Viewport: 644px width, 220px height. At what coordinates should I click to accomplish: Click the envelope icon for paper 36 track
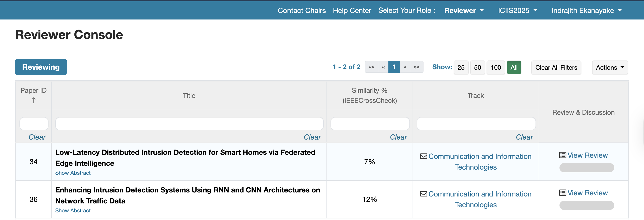coord(424,194)
